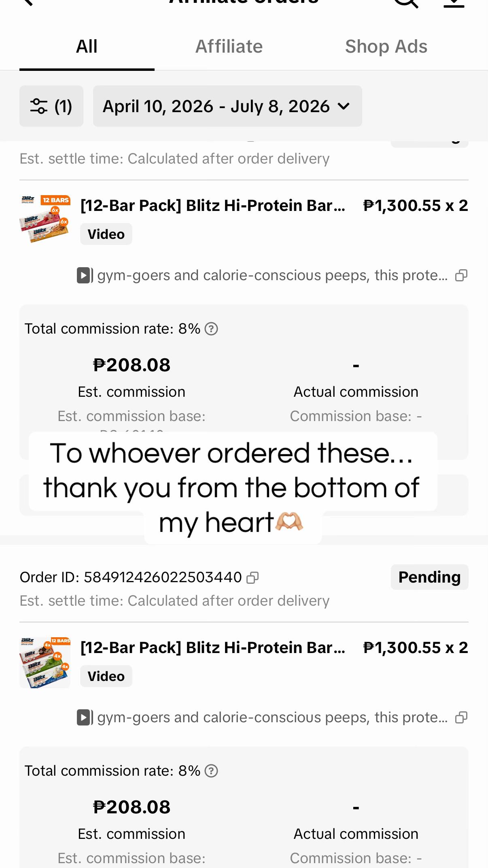Tap the first 12 Bars product thumbnail
The height and width of the screenshot is (868, 488).
[x=45, y=219]
